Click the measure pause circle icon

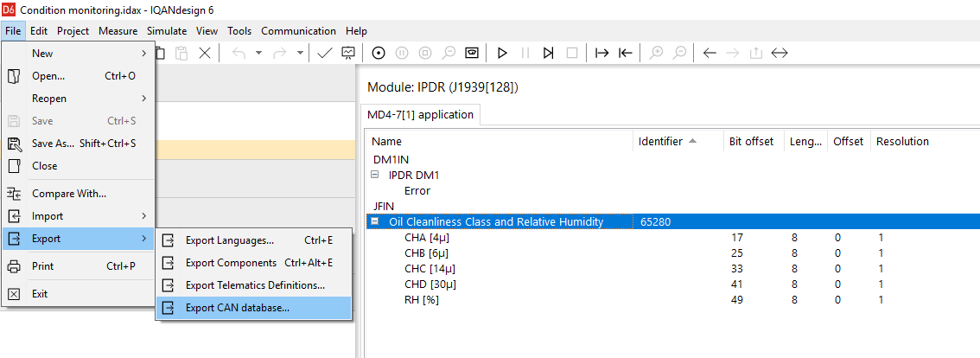coord(402,54)
